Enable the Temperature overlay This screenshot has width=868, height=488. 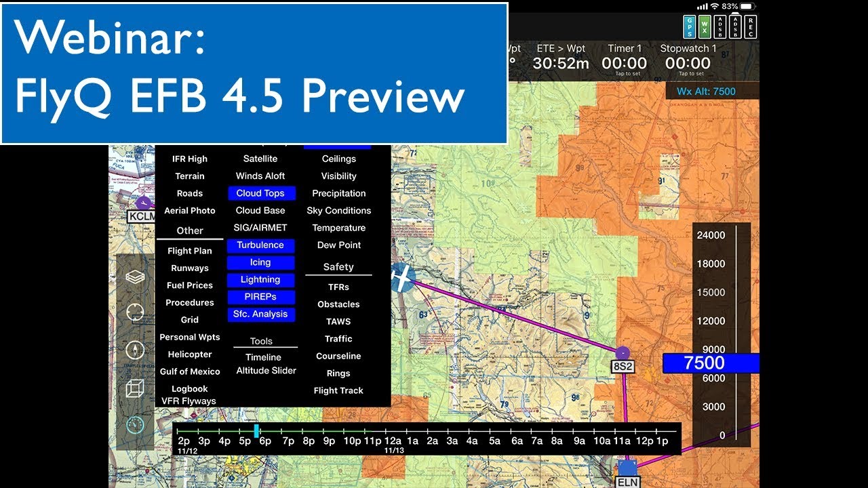point(339,228)
